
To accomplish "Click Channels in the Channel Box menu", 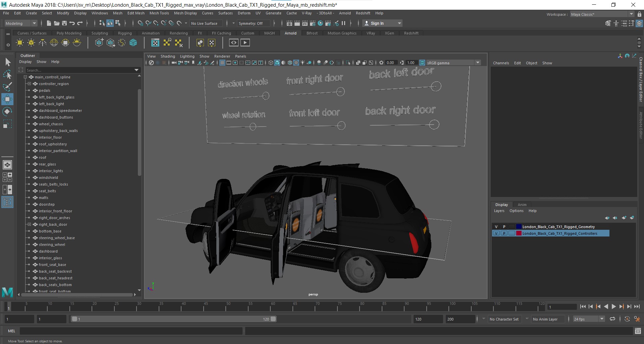I will coord(501,63).
